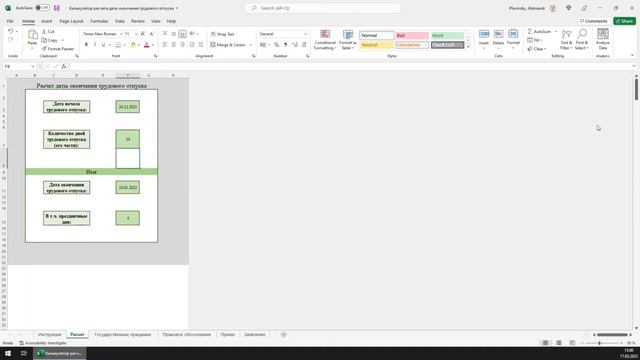The height and width of the screenshot is (360, 640).
Task: Toggle the AutoSave switch
Action: click(42, 8)
